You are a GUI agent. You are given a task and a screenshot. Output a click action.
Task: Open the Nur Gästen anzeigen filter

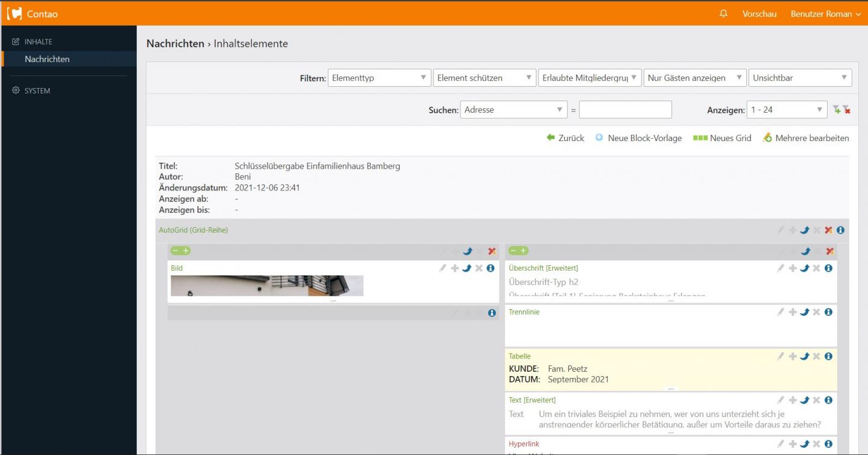(695, 78)
